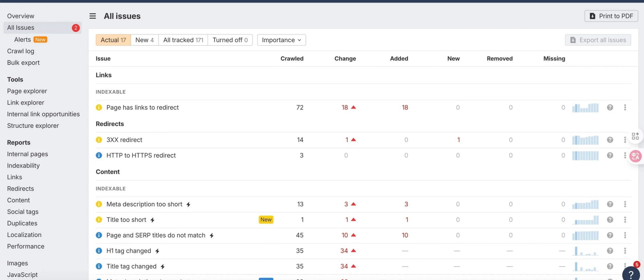644x280 pixels.
Task: Switch to the New 4 tab
Action: [144, 40]
